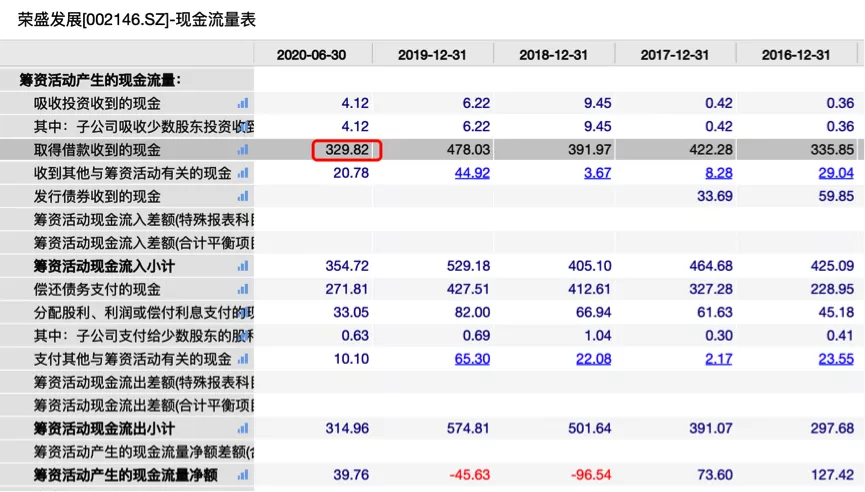Select the 2018-12-31 column header
Image resolution: width=865 pixels, height=492 pixels.
553,55
